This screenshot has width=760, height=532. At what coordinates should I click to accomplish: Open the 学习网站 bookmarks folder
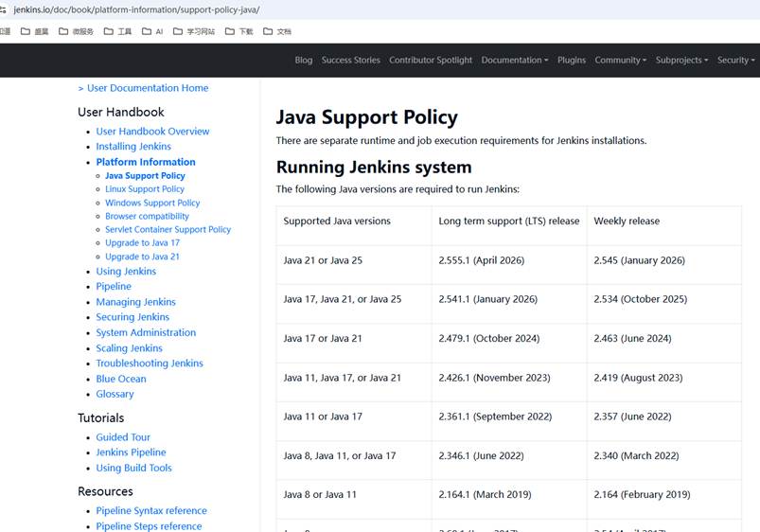pos(194,31)
